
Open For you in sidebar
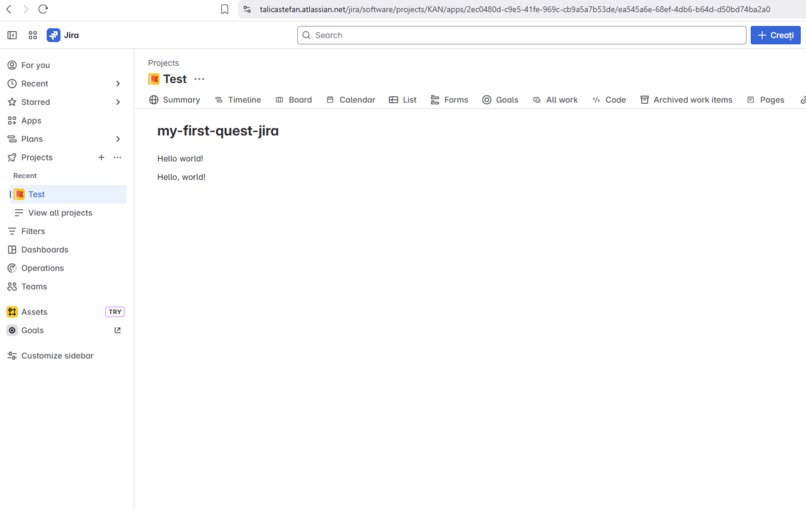click(x=35, y=65)
